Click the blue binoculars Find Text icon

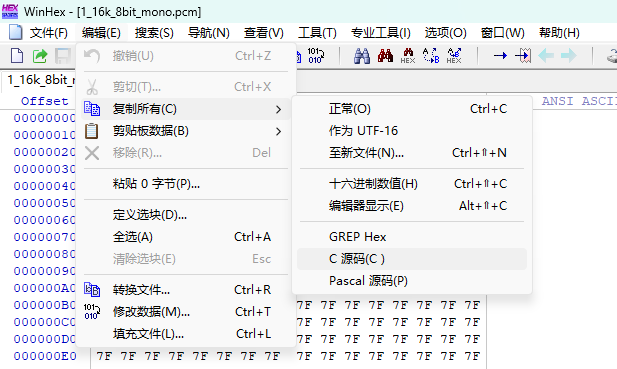362,56
